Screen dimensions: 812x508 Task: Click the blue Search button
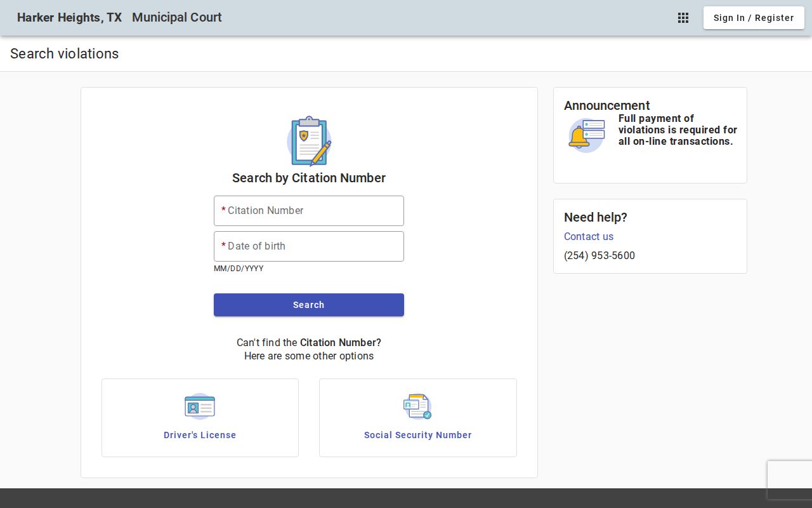(x=309, y=305)
